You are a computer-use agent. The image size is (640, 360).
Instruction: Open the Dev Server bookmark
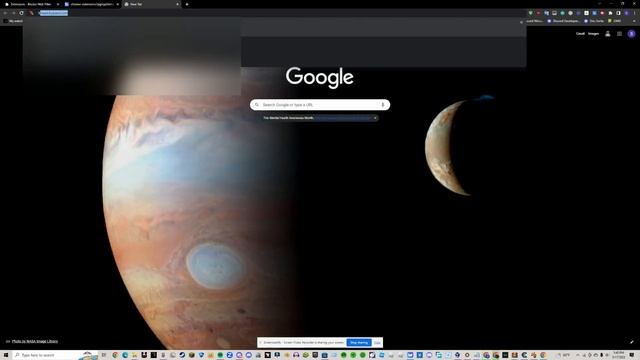click(x=593, y=21)
